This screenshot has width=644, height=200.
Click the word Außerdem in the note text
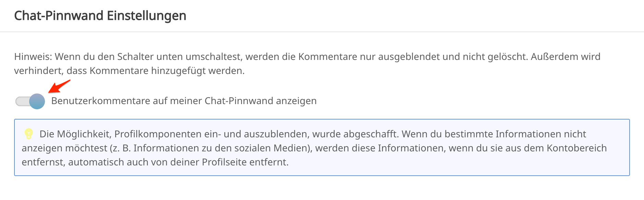coord(554,57)
